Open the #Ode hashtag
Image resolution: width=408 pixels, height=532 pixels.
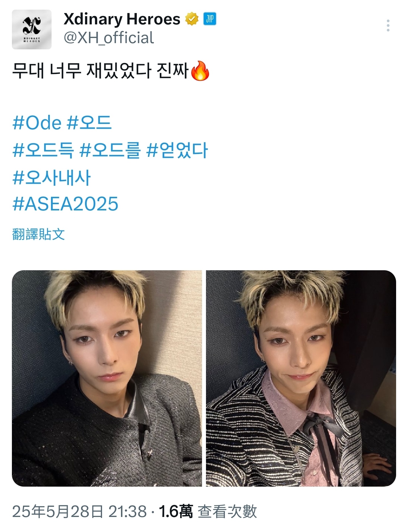37,123
